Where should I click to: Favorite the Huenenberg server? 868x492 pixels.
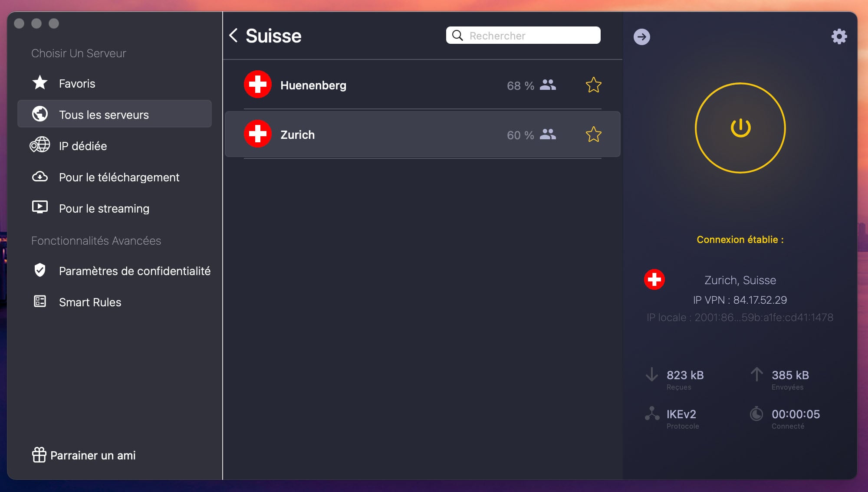click(x=593, y=85)
